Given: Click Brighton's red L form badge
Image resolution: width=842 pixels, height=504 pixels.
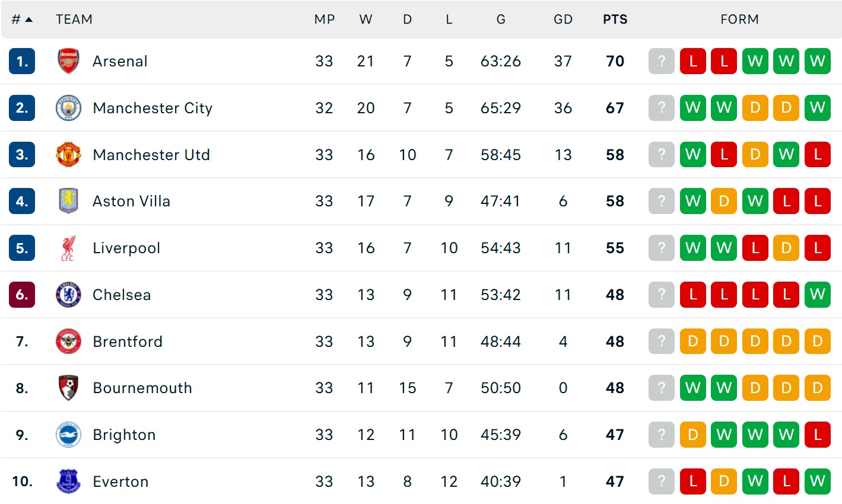Looking at the screenshot, I should (x=817, y=435).
